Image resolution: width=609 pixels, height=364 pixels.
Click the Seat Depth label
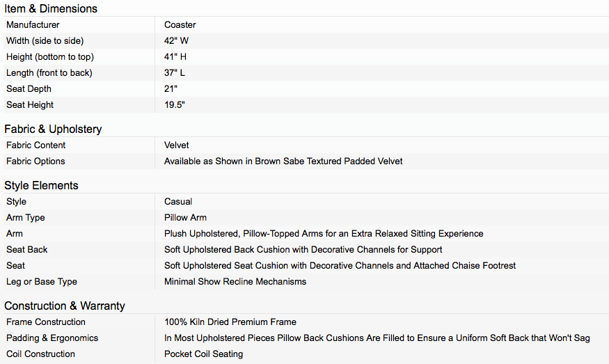pos(29,89)
